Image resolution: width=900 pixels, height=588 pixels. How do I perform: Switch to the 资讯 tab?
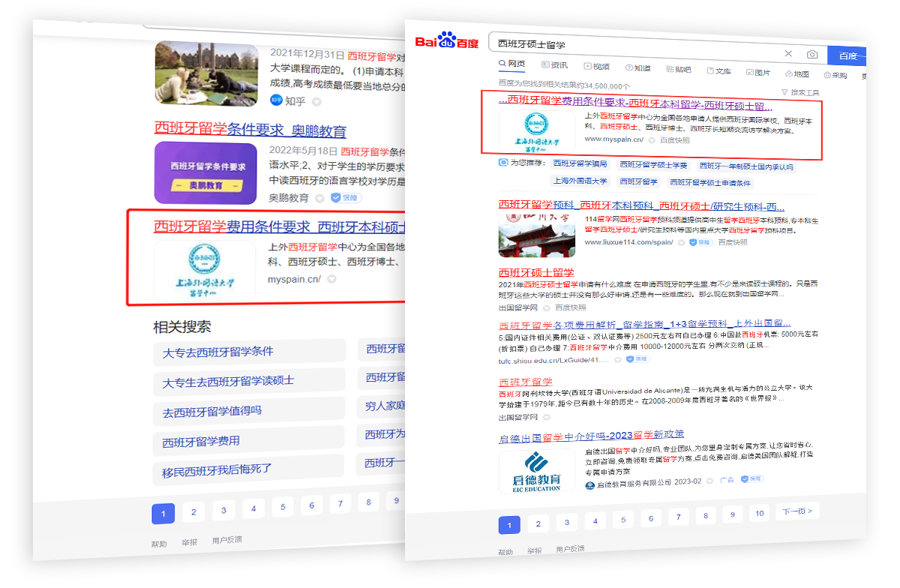[554, 66]
